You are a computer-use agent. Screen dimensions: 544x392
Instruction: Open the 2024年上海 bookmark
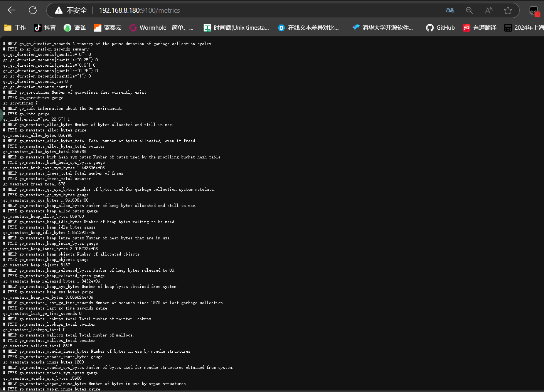[524, 28]
